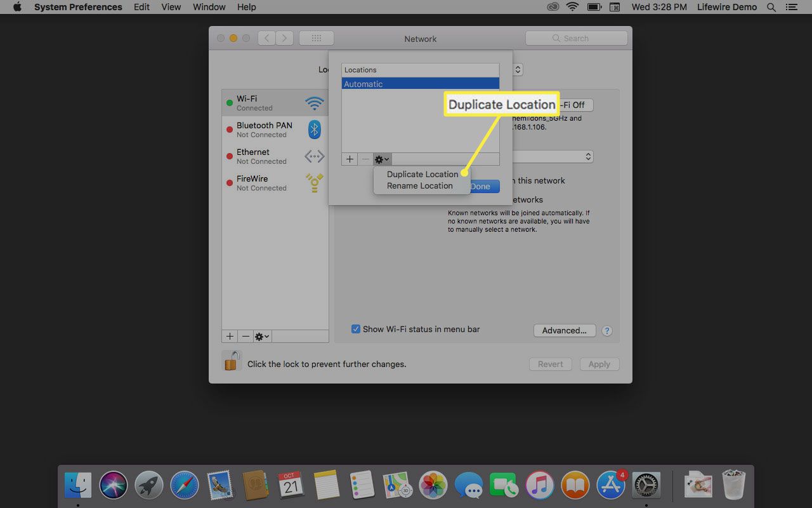Open Reminders from the Dock
Image resolution: width=812 pixels, height=508 pixels.
362,486
